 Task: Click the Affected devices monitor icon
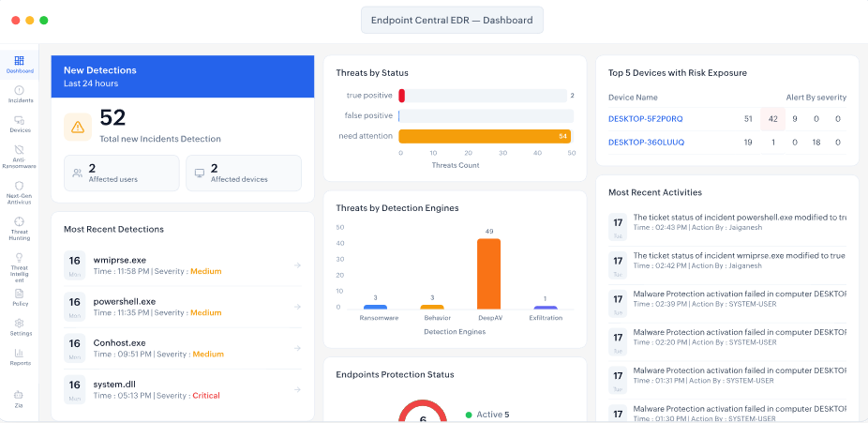[x=200, y=173]
